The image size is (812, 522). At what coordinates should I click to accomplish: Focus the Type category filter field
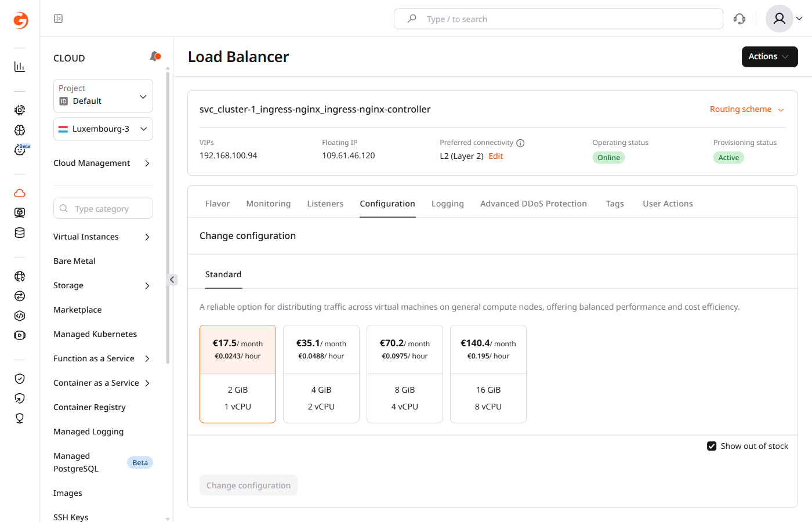tap(103, 208)
